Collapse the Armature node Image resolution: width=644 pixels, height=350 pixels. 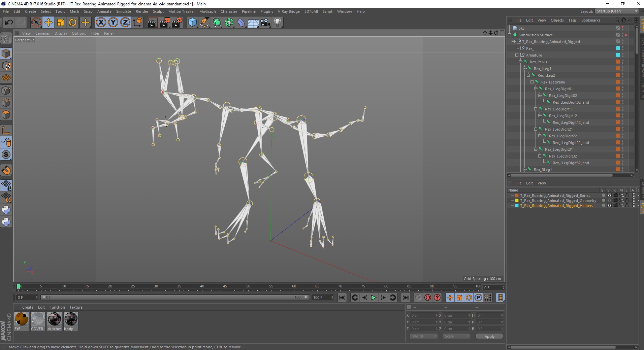click(517, 55)
